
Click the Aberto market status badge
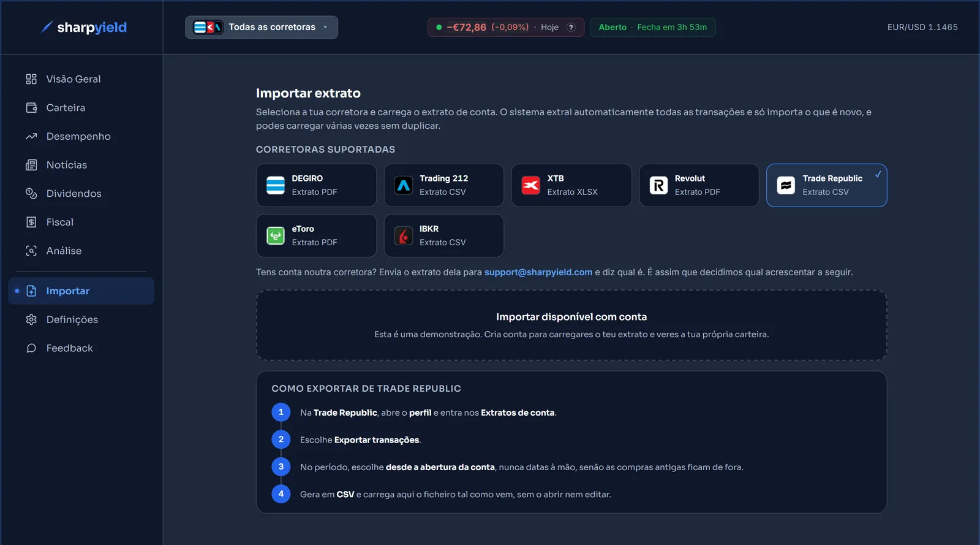click(653, 28)
